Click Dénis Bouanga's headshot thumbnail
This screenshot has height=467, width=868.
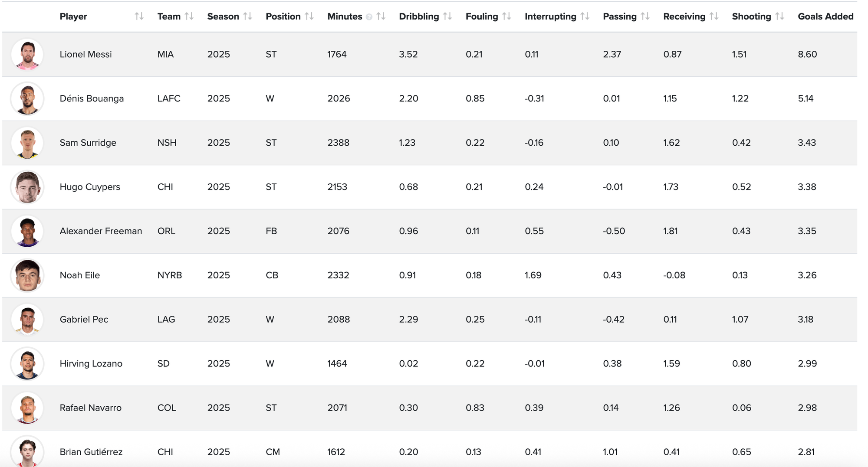pos(27,99)
